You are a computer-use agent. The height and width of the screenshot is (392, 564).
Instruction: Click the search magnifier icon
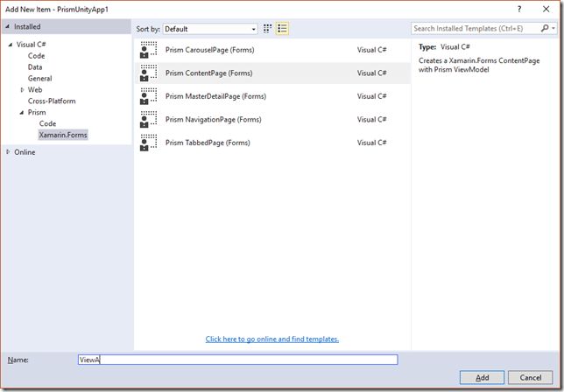(545, 28)
